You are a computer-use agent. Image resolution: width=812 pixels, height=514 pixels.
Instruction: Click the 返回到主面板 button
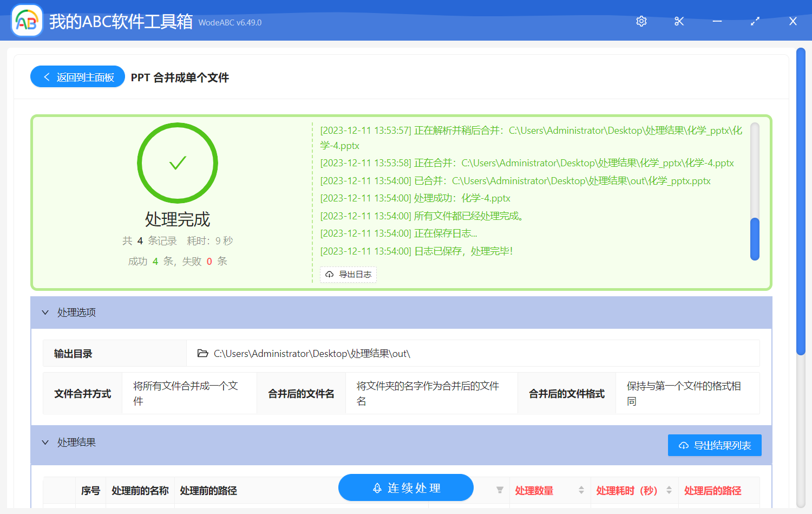coord(77,76)
